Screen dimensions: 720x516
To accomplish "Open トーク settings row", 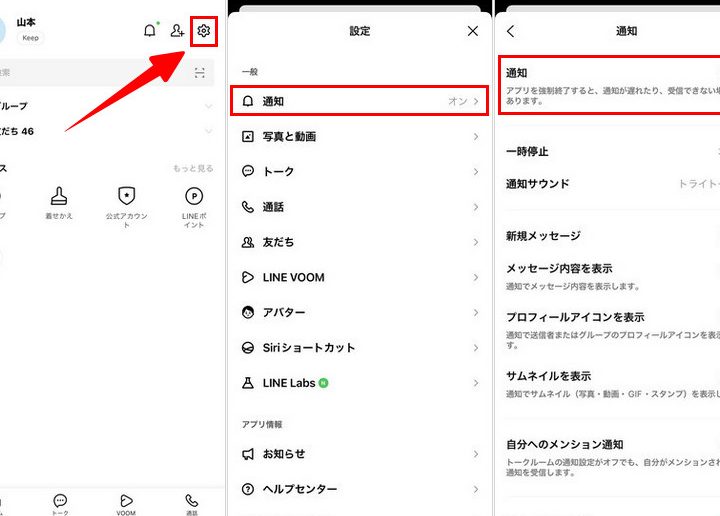I will [x=359, y=171].
